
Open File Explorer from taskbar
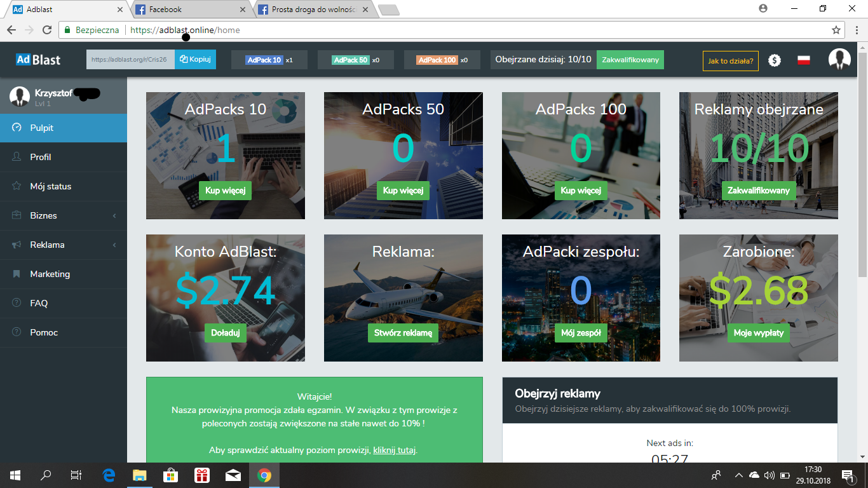click(140, 475)
